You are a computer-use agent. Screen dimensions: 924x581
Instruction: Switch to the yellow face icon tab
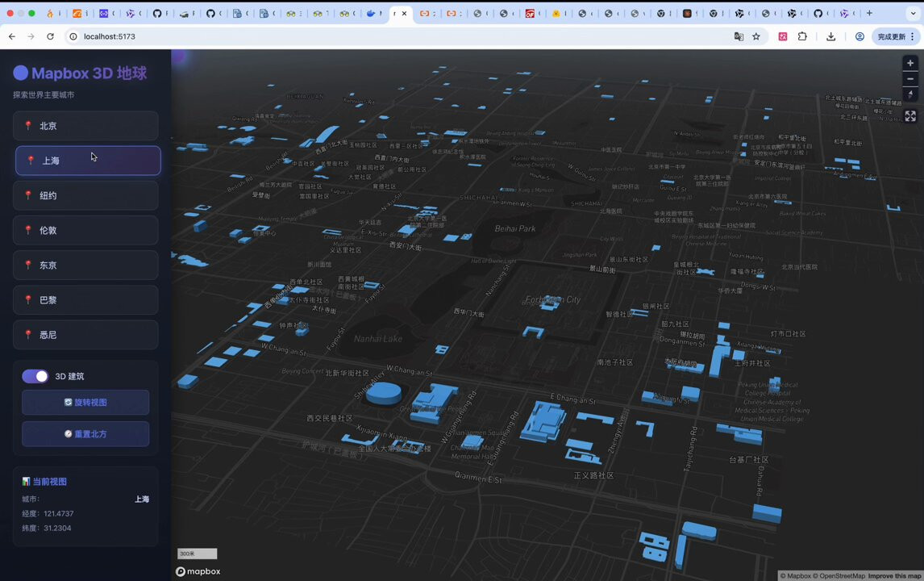(x=556, y=13)
